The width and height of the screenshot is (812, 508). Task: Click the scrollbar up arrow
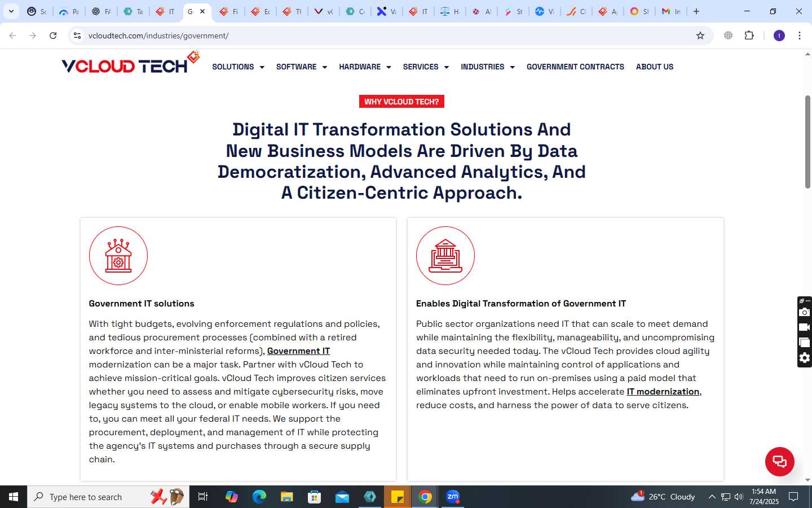(x=807, y=55)
